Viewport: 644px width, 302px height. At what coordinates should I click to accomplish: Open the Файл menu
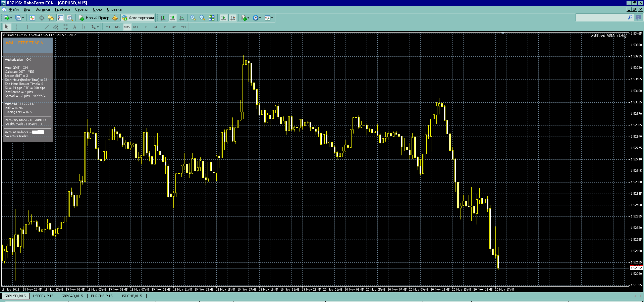tap(14, 9)
